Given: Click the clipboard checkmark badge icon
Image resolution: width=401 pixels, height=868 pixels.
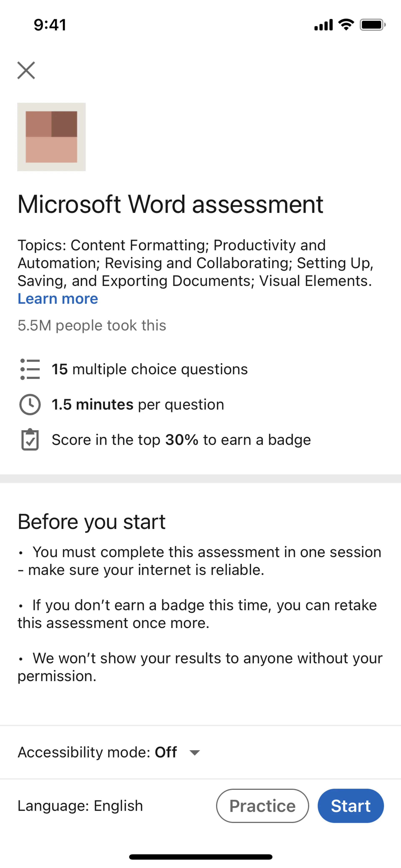Looking at the screenshot, I should [30, 440].
